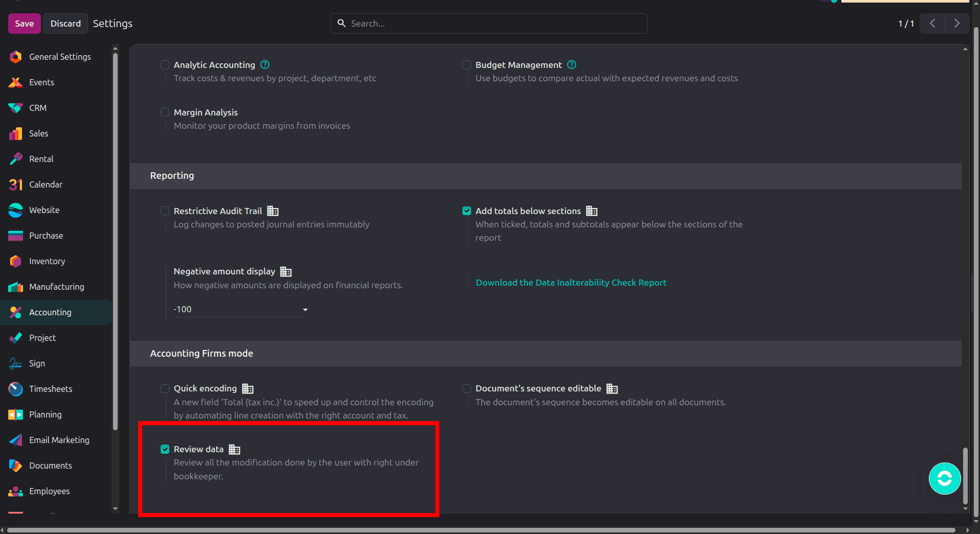
Task: Click the horizontal scrollbar at the bottom
Action: [481, 530]
